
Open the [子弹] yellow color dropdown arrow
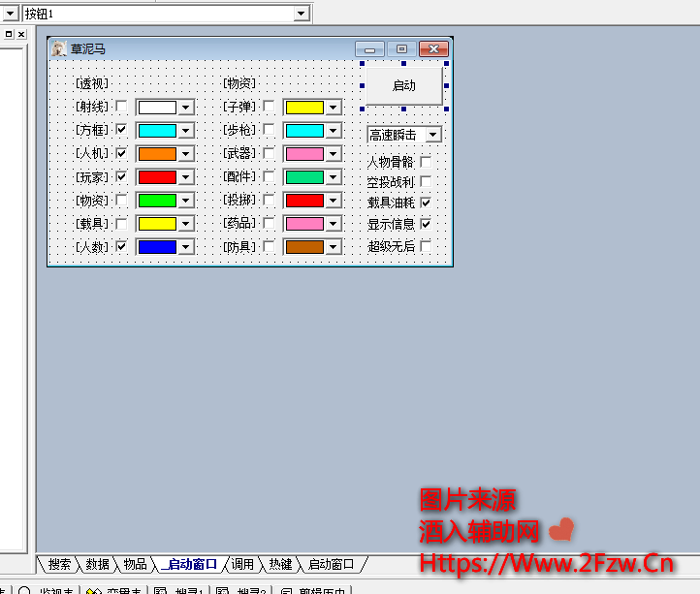tap(334, 108)
